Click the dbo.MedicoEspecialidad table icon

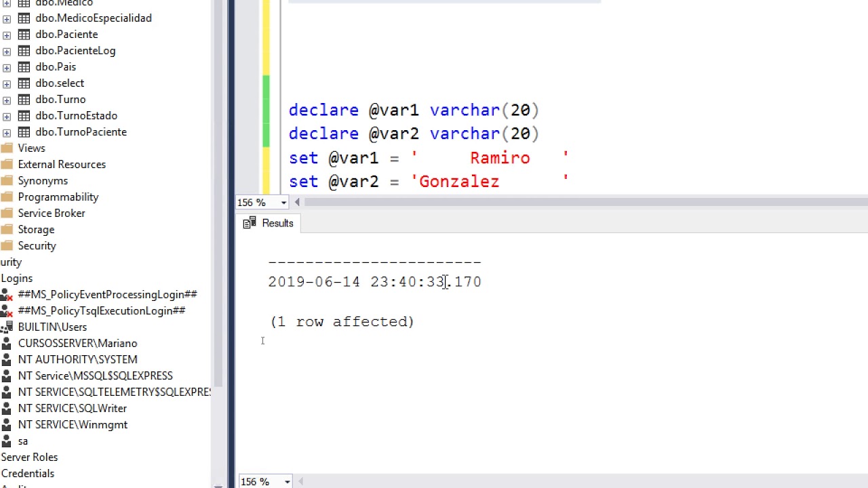point(24,18)
